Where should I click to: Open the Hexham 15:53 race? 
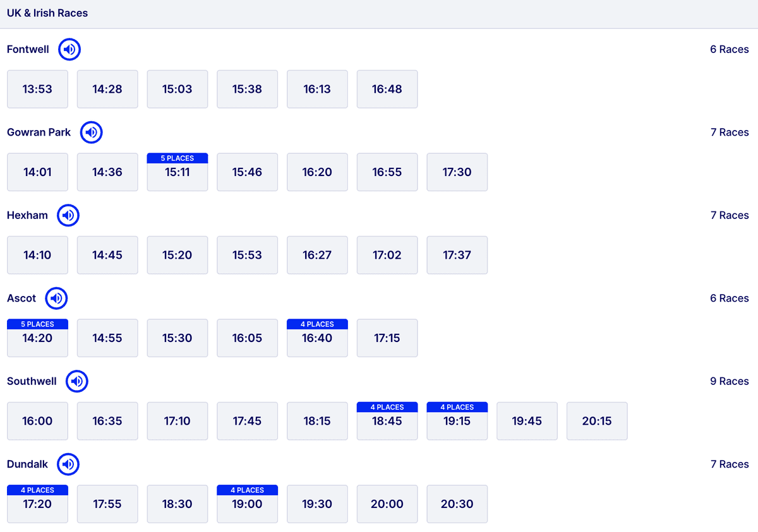coord(247,255)
